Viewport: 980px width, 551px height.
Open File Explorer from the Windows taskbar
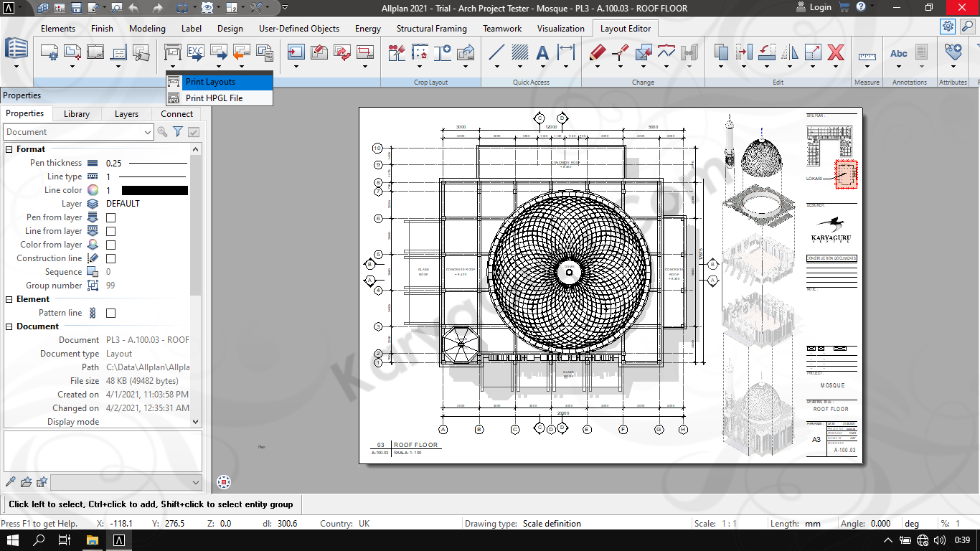[92, 540]
